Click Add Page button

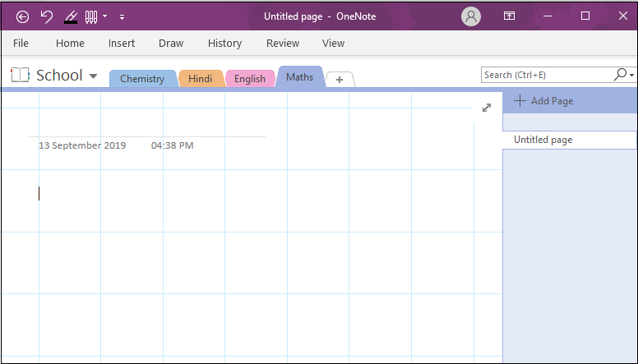tap(543, 101)
